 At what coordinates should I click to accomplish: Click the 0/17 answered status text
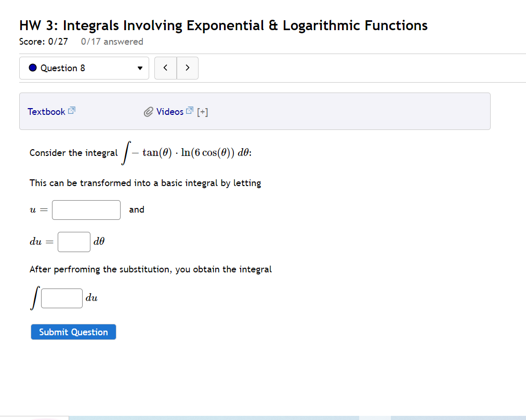click(x=112, y=42)
